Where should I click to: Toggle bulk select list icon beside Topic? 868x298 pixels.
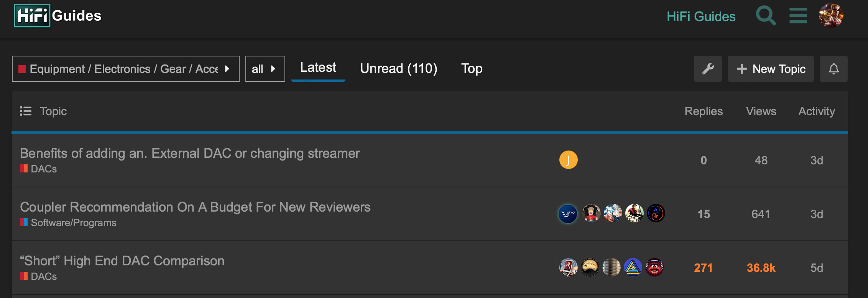coord(26,111)
